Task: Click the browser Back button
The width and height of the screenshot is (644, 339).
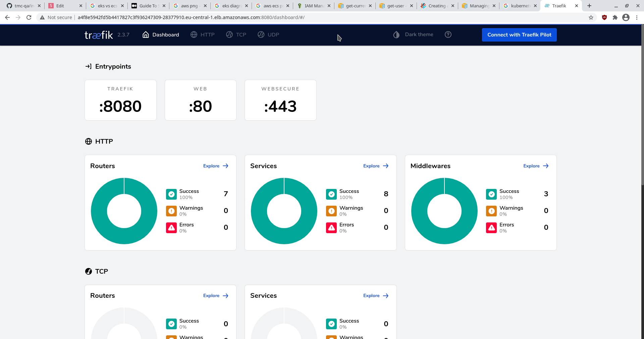Action: [x=7, y=17]
